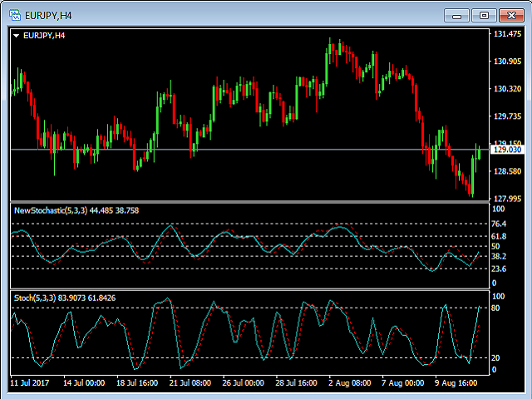Maximize the EURJPY,H4 chart window
Viewport: 532px width, 399px height.
[484, 15]
